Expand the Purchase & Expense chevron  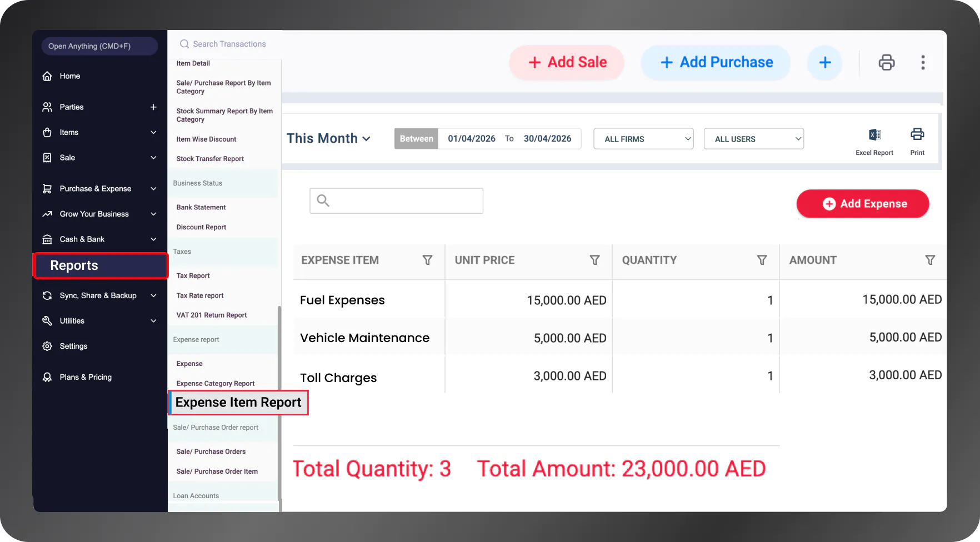click(153, 189)
